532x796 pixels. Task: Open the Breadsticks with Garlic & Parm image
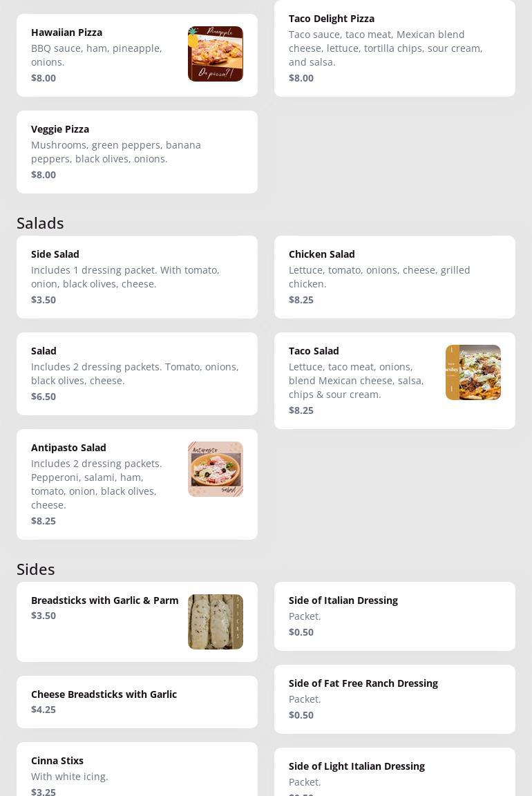[216, 622]
